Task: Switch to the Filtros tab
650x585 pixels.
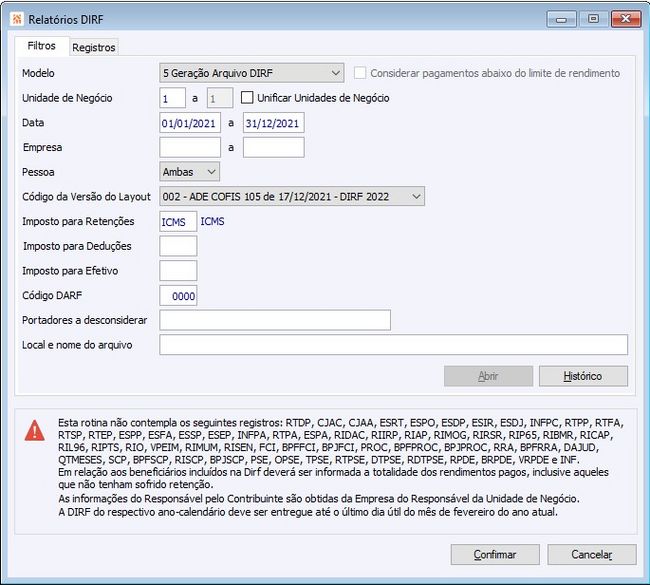Action: click(x=41, y=46)
